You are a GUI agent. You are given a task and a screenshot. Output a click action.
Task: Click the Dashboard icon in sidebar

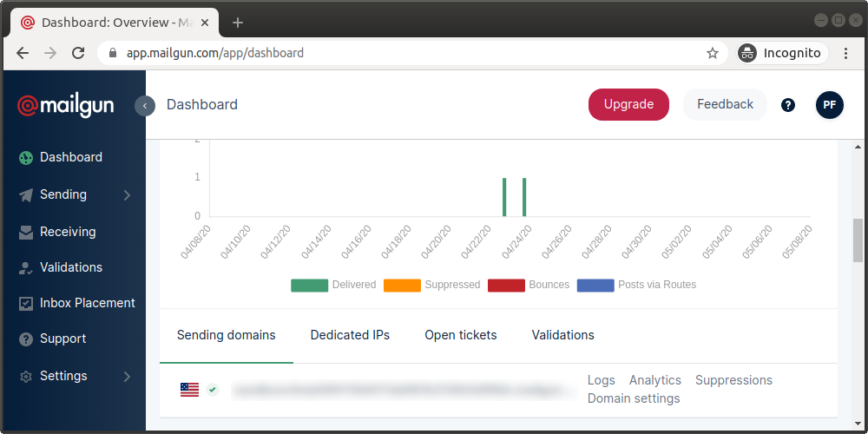point(26,158)
